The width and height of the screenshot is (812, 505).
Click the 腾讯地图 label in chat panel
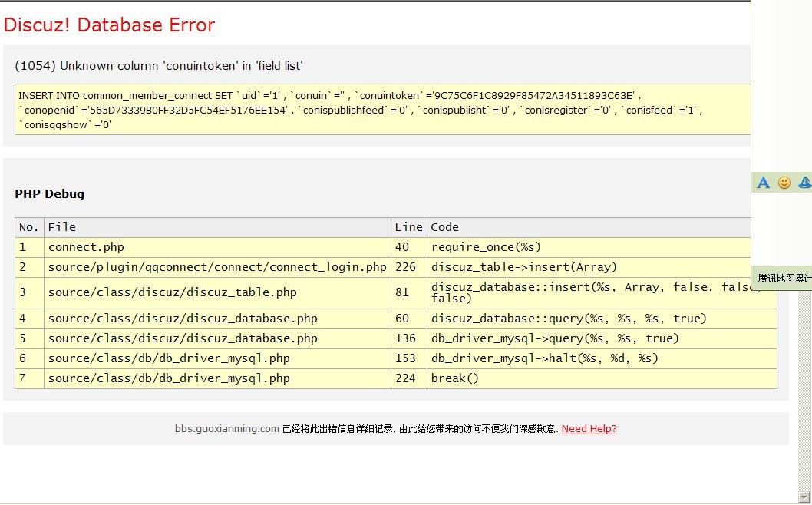784,278
